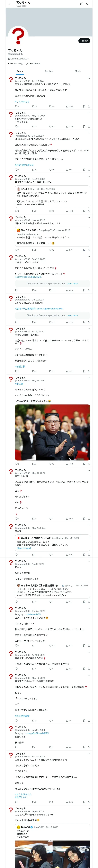Open search via the magnifier icon

point(88,4)
